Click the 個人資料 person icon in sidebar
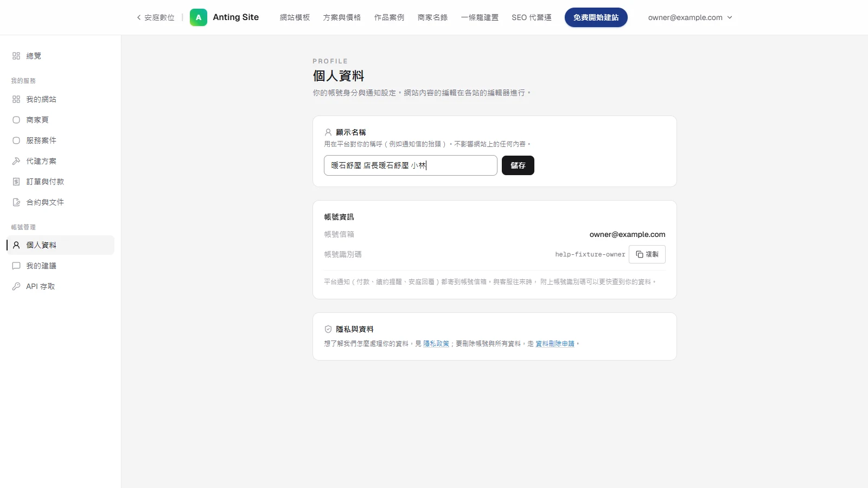868x488 pixels. pyautogui.click(x=16, y=245)
